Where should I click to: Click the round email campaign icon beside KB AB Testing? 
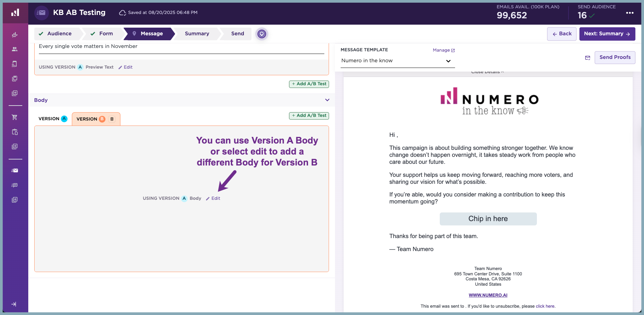click(x=41, y=13)
